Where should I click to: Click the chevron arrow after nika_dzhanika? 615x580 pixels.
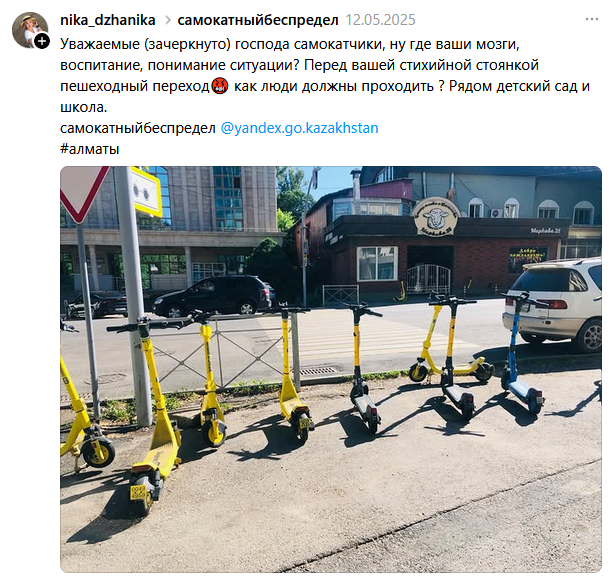point(167,20)
